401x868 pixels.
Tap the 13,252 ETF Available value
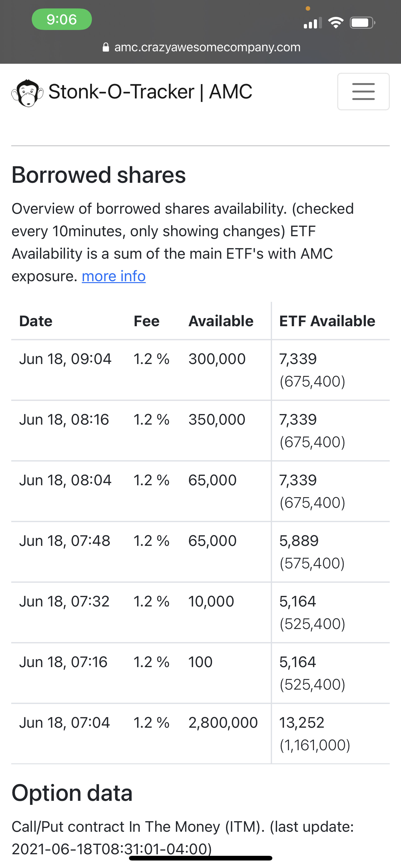click(x=302, y=723)
